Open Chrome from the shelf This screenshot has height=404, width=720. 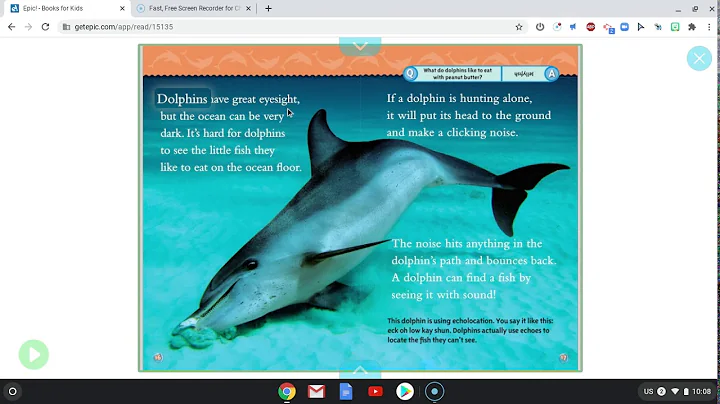point(287,391)
